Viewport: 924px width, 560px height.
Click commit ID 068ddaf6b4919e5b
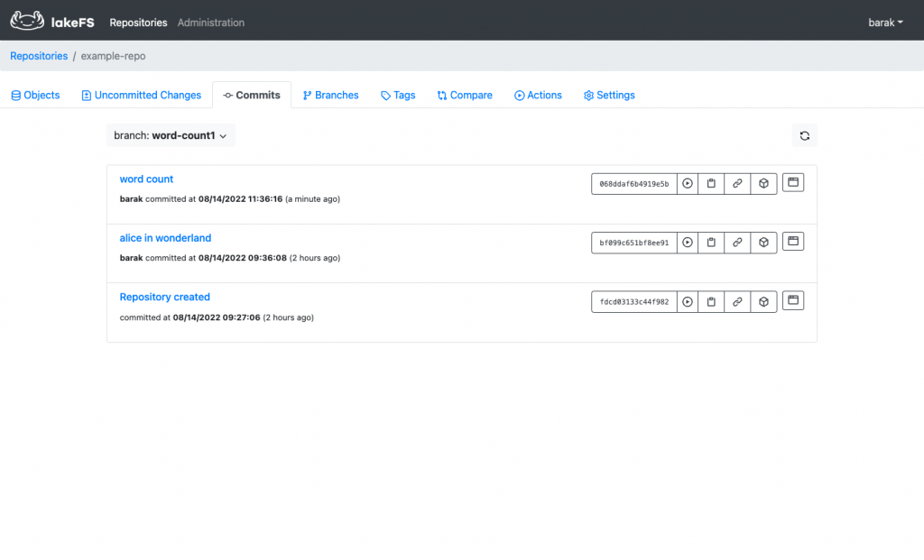tap(634, 184)
